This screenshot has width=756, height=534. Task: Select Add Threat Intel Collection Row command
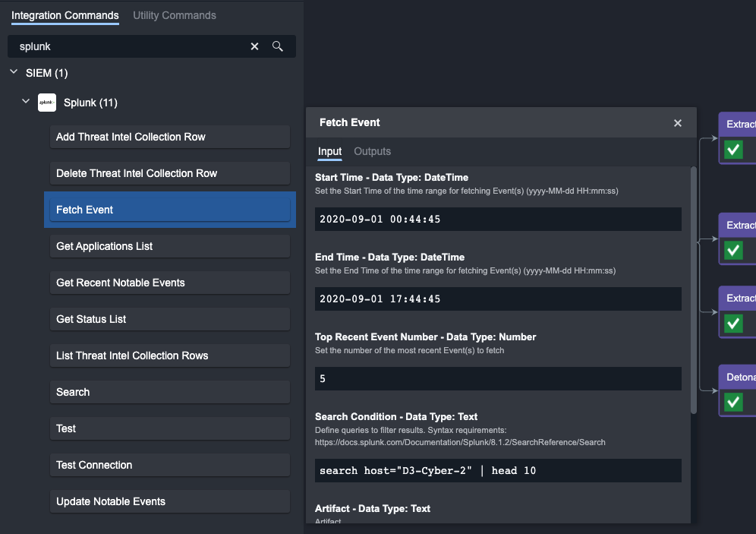[x=169, y=137]
